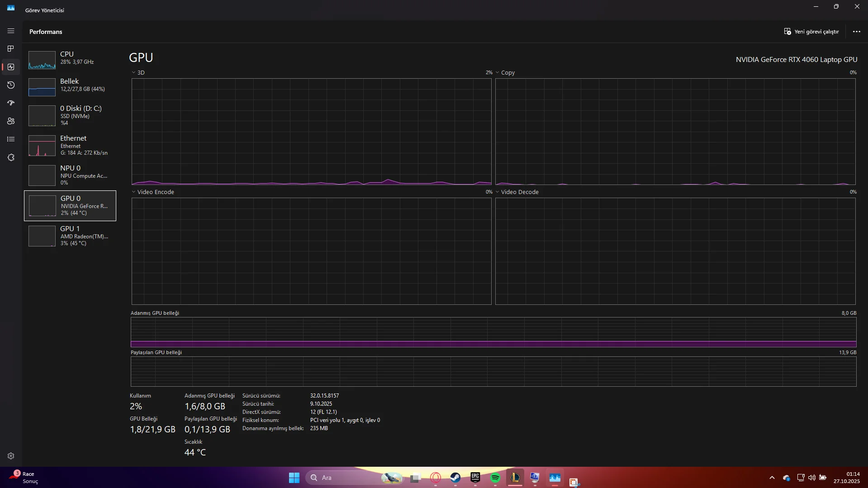The width and height of the screenshot is (868, 488).
Task: Click Yeni görevi çalıştır button
Action: point(811,32)
